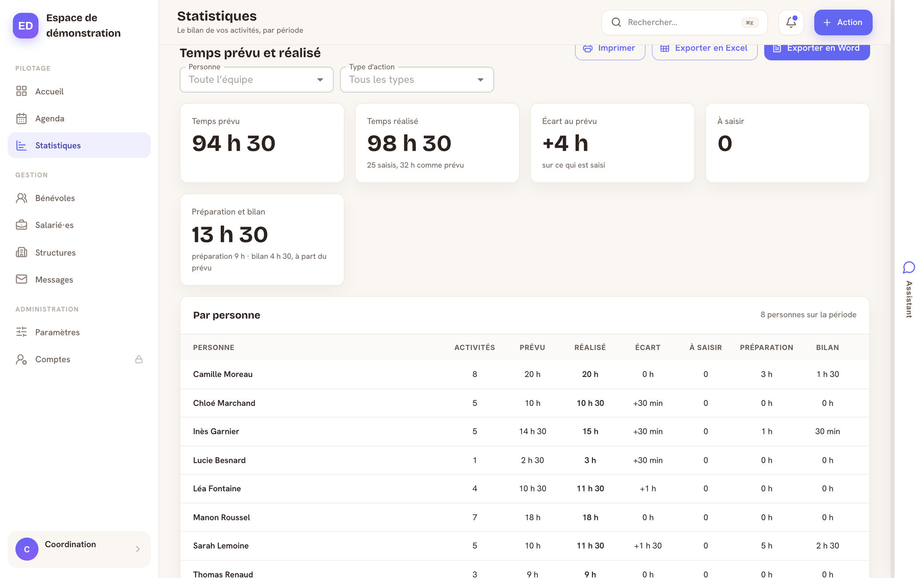This screenshot has width=924, height=578.
Task: Open the Bénévoles section
Action: tap(79, 198)
